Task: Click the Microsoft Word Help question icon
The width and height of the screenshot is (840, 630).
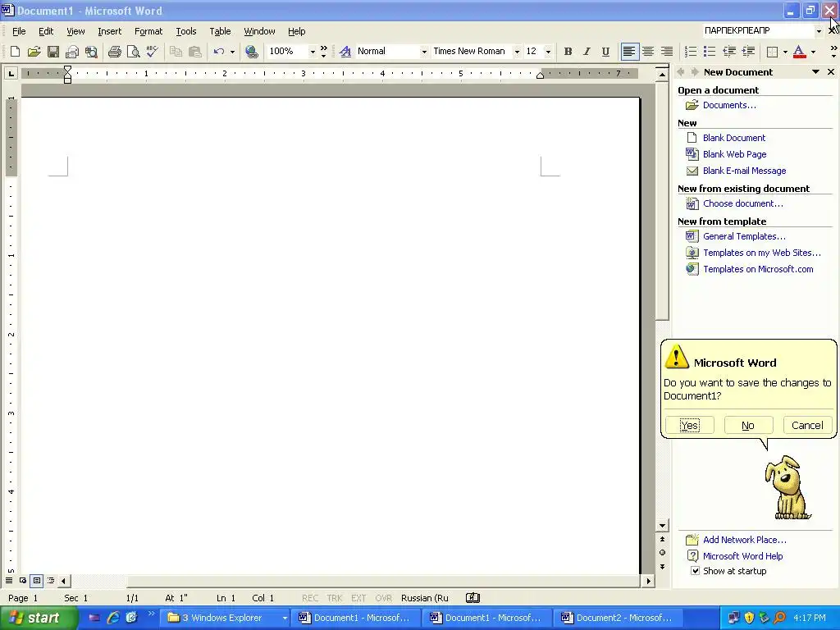Action: (692, 556)
